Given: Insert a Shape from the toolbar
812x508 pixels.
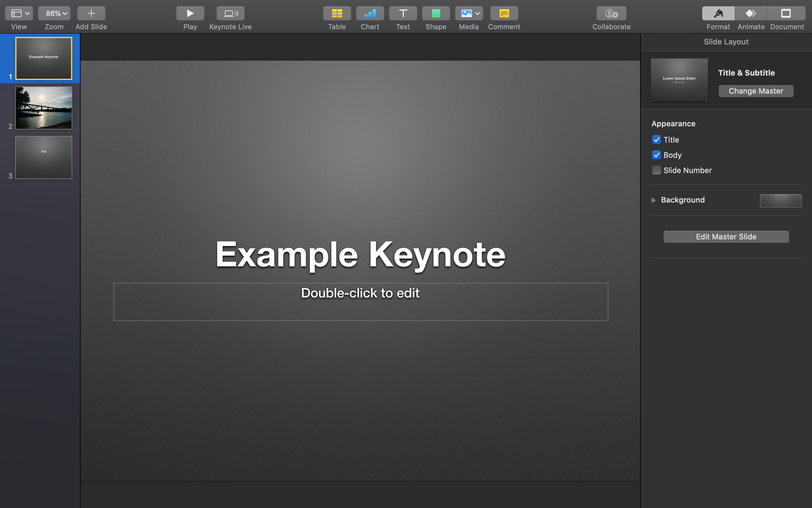Looking at the screenshot, I should pyautogui.click(x=436, y=13).
